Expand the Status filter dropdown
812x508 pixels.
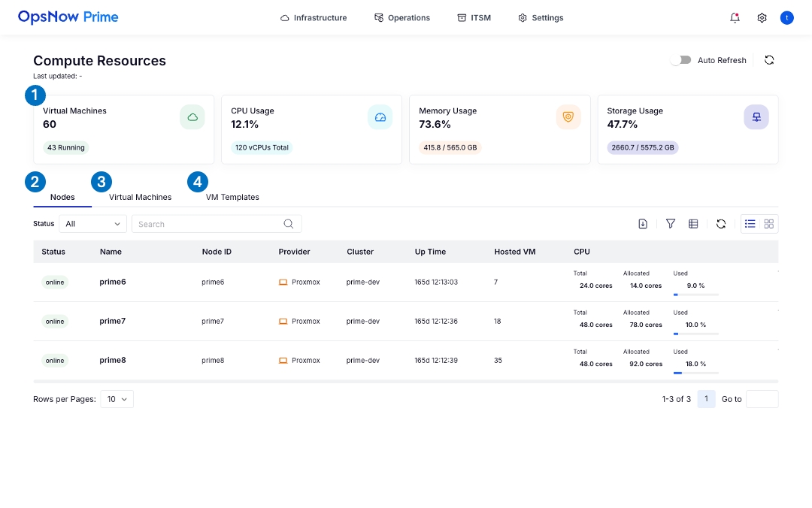(94, 224)
